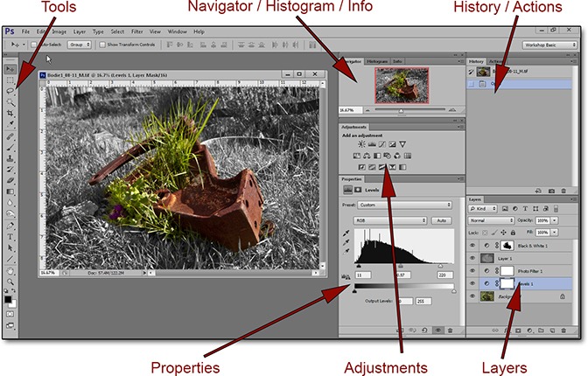Enable Show Transform Controls checkbox

pyautogui.click(x=102, y=45)
